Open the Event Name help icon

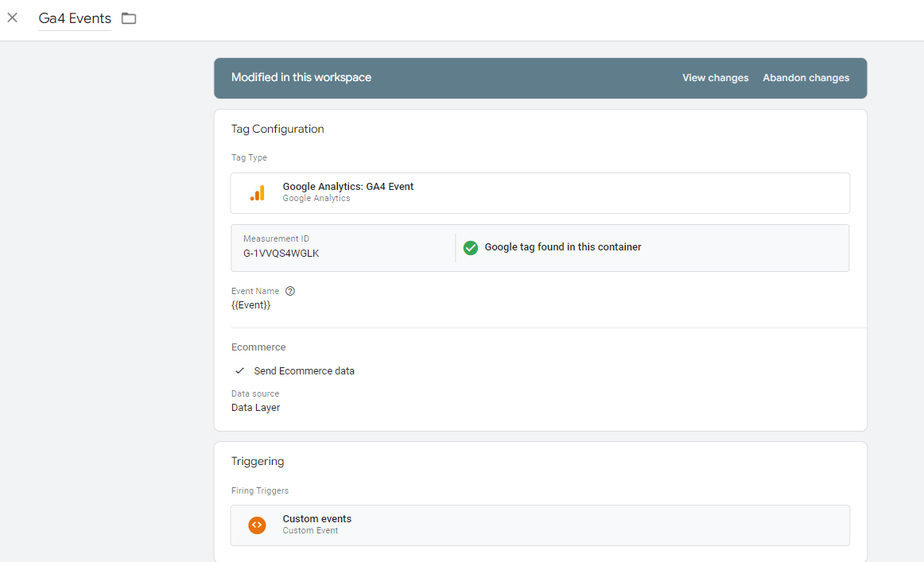click(x=290, y=291)
